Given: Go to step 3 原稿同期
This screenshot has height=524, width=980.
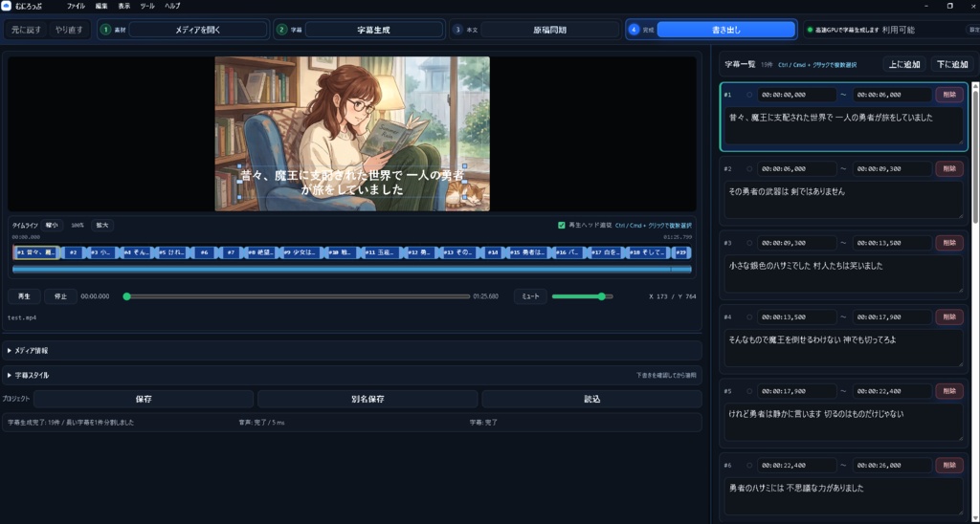Looking at the screenshot, I should (x=550, y=30).
